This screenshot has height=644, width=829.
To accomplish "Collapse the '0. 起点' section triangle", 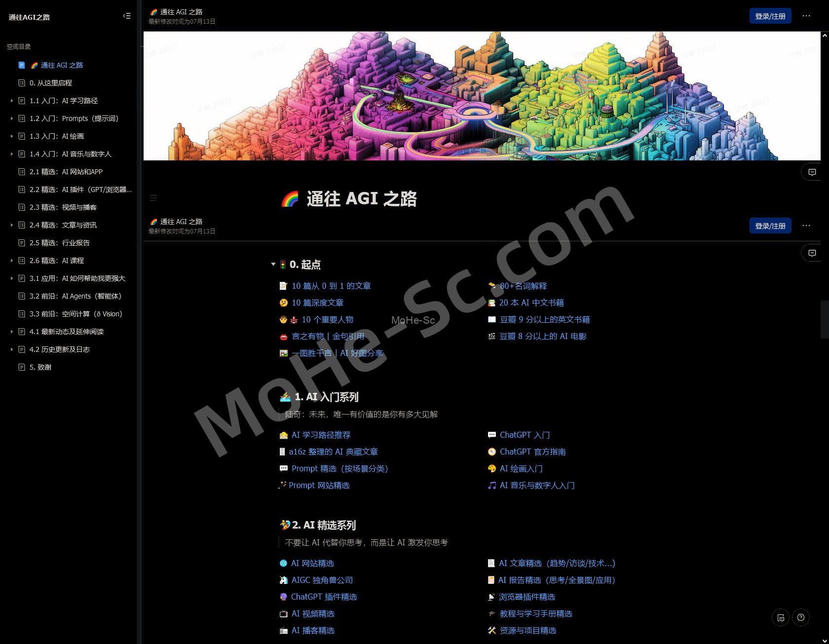I will [273, 265].
